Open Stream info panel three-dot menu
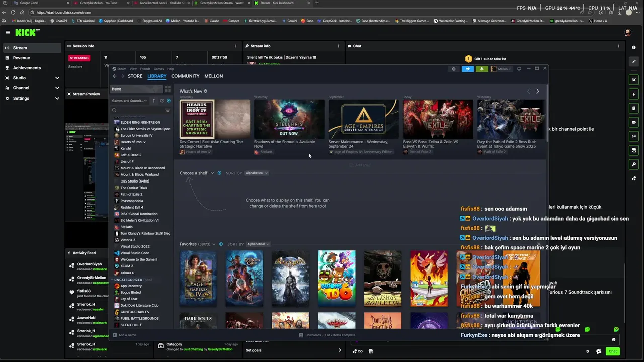The width and height of the screenshot is (644, 362). (x=338, y=46)
